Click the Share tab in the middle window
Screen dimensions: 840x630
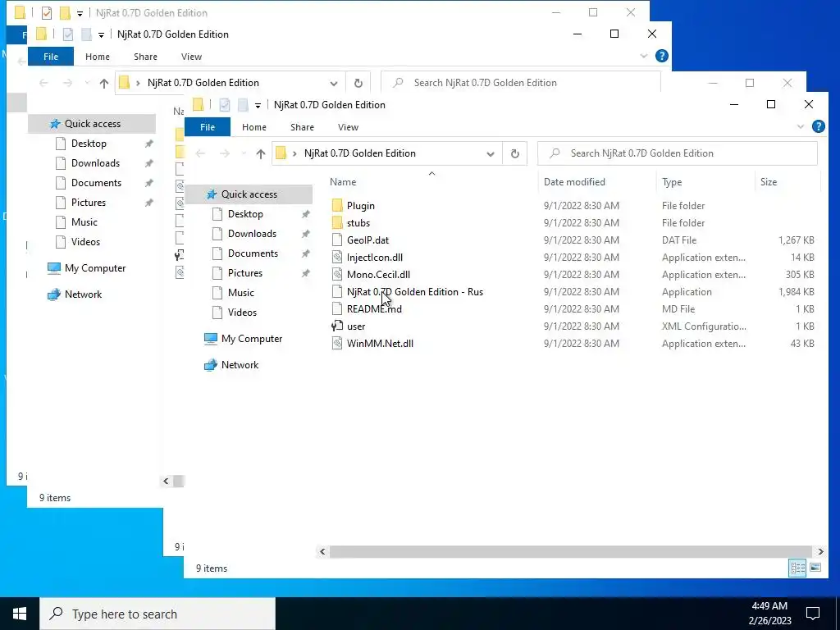coord(146,57)
